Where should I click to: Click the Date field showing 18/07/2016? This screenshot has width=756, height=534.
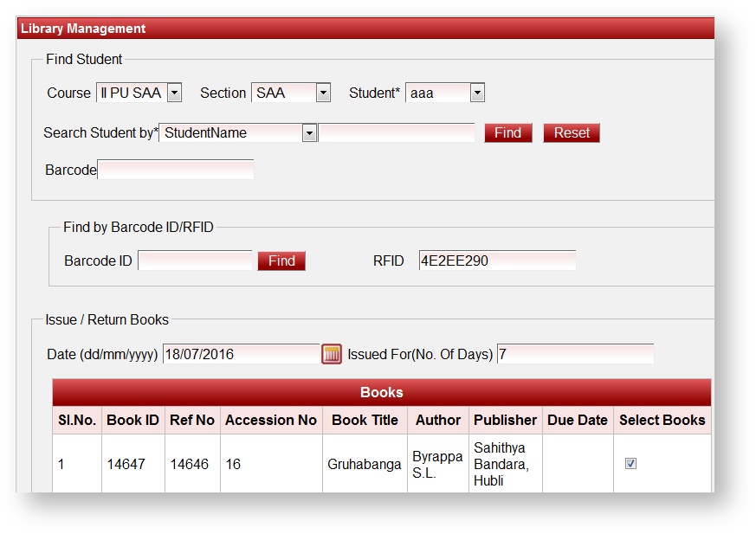pos(241,354)
